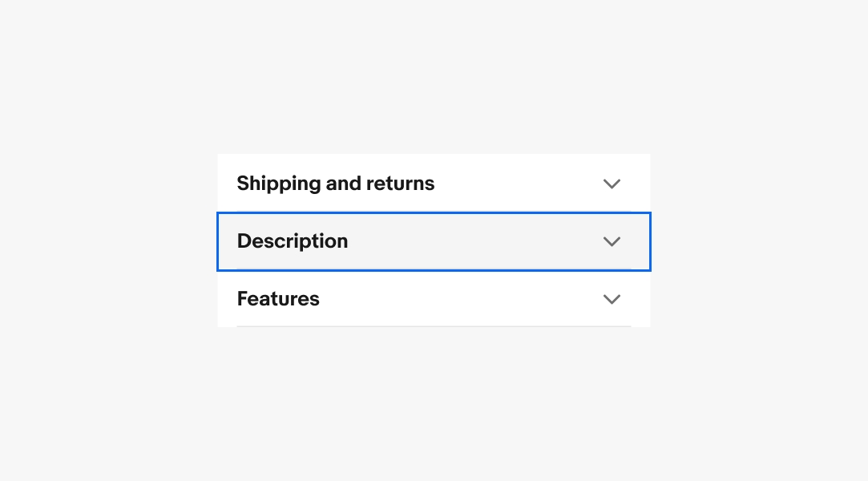Expand the Features accordion section
The height and width of the screenshot is (481, 868).
coord(434,299)
